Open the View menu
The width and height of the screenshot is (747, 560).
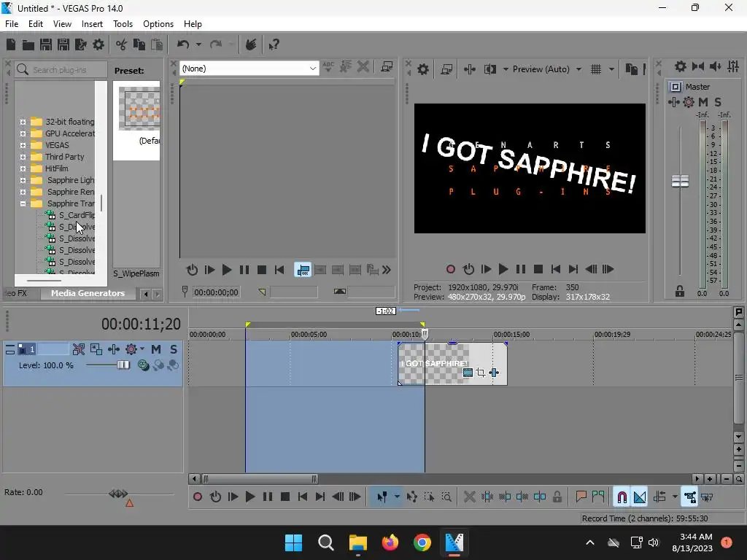(x=62, y=24)
